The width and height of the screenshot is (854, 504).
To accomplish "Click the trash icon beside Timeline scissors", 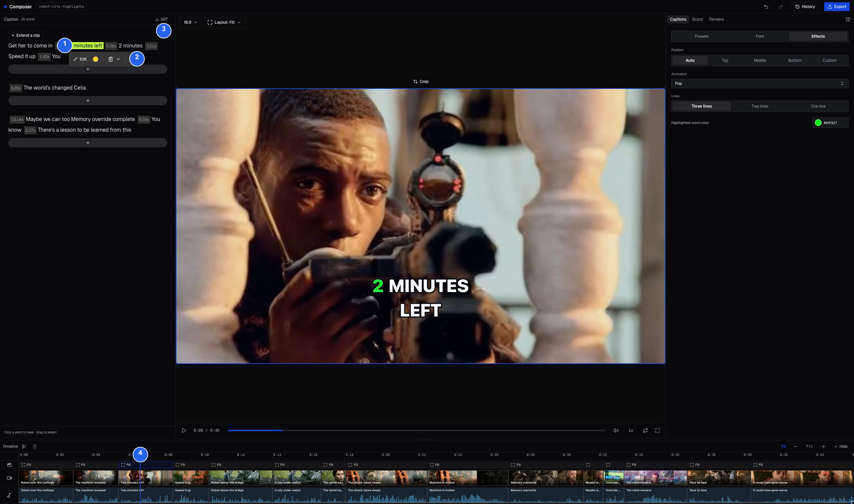I will pyautogui.click(x=35, y=447).
